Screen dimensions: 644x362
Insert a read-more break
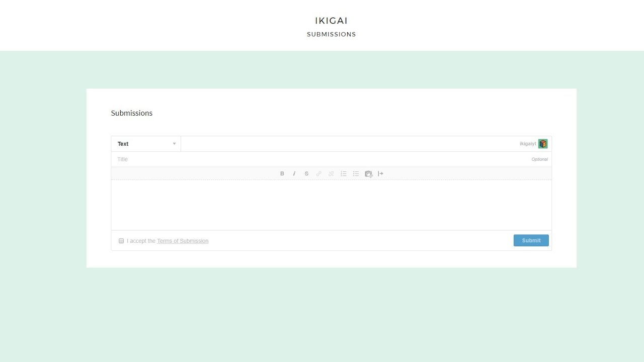point(381,173)
